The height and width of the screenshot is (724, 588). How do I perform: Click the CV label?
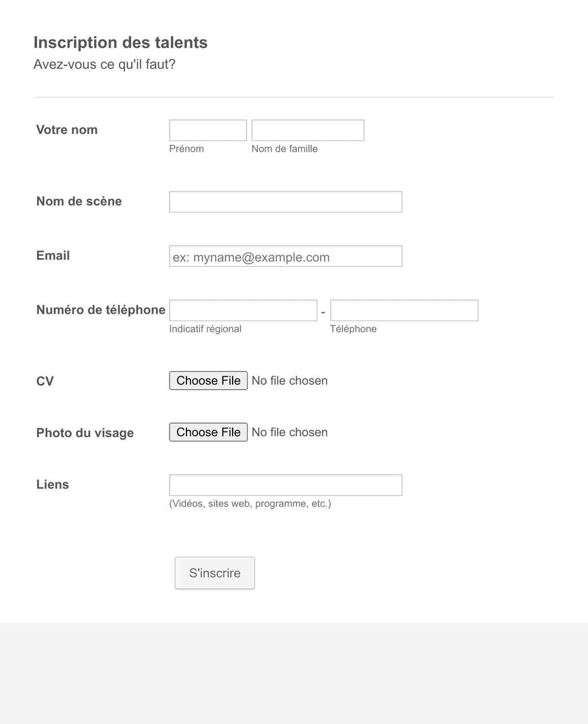(44, 381)
